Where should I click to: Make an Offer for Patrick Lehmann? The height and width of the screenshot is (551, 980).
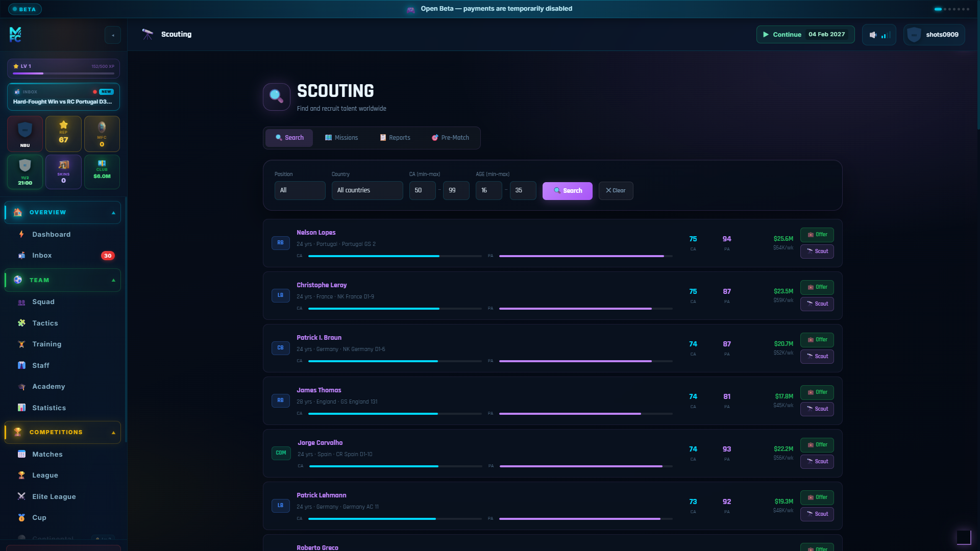[x=817, y=497]
